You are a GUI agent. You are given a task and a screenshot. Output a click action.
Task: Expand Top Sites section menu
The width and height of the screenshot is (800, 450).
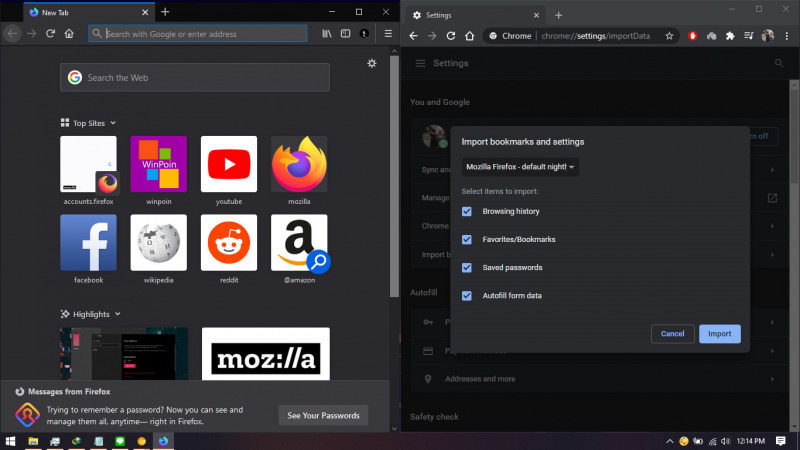(113, 123)
